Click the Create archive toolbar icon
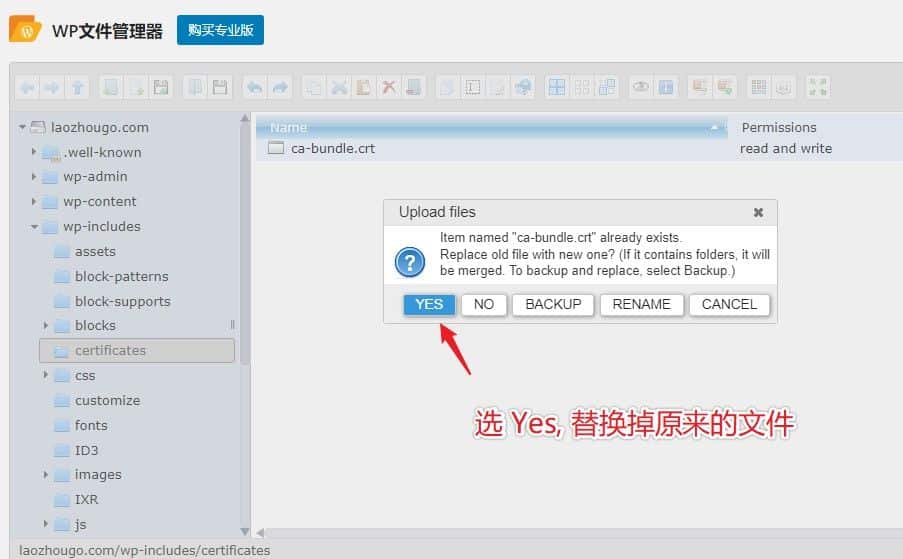903x559 pixels. (725, 88)
